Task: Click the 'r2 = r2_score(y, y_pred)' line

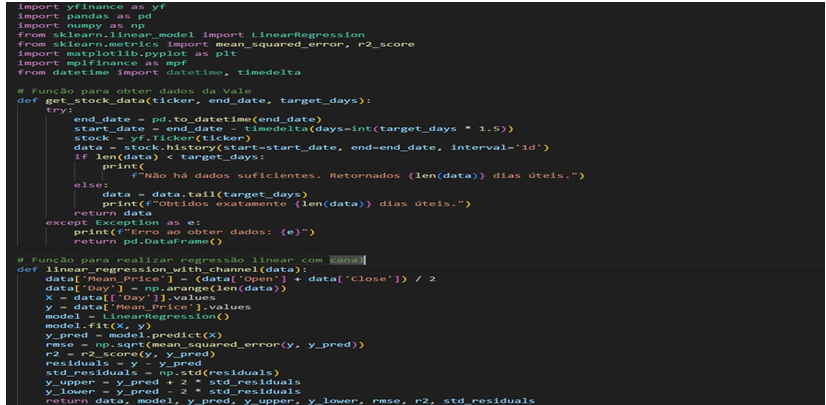Action: (131, 354)
